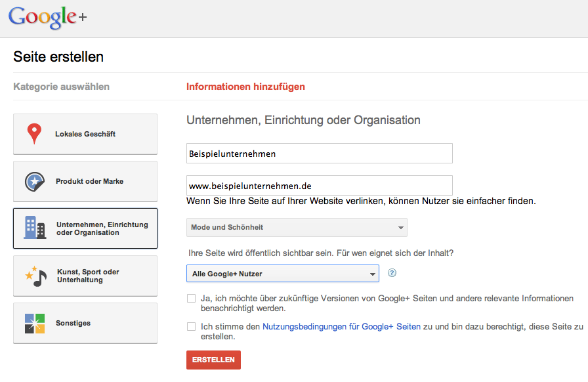The width and height of the screenshot is (588, 382).
Task: Expand the Alle Google+ Nutzer dropdown
Action: [283, 274]
